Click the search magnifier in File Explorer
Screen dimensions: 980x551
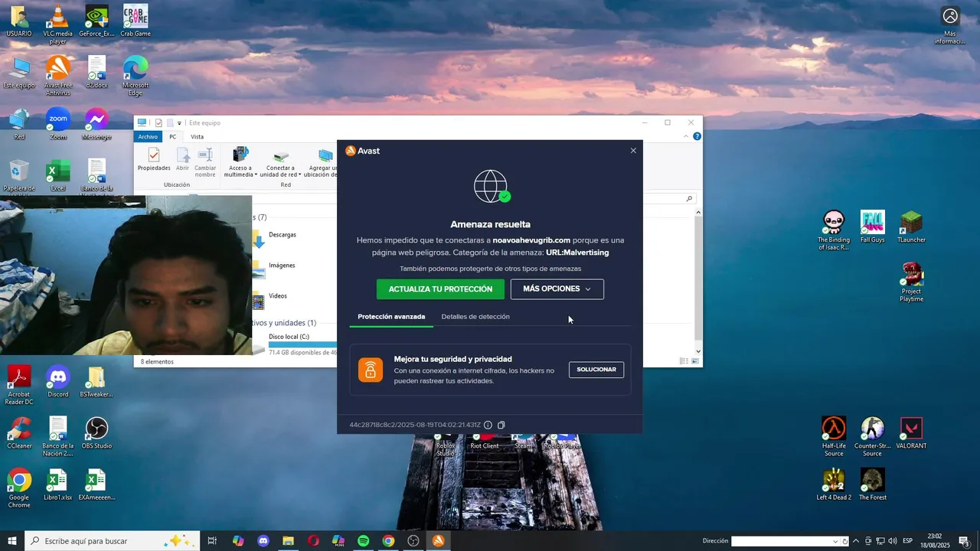689,199
